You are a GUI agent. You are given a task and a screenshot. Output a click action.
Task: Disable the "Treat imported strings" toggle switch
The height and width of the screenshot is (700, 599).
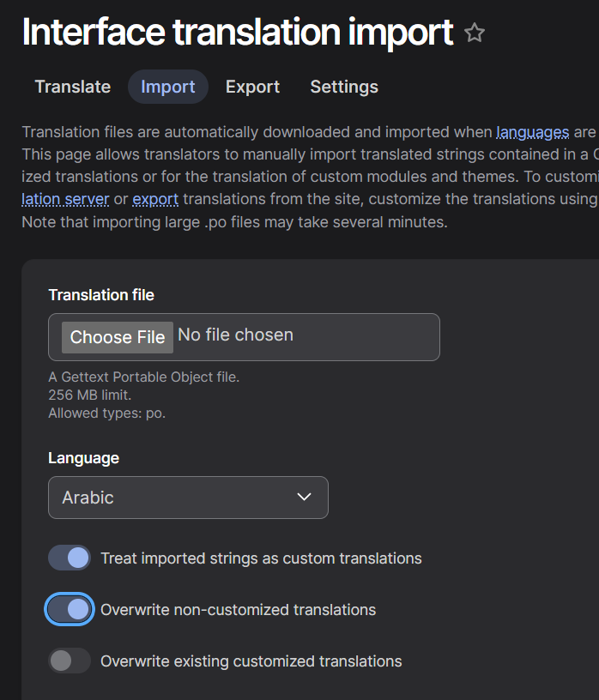(x=70, y=558)
